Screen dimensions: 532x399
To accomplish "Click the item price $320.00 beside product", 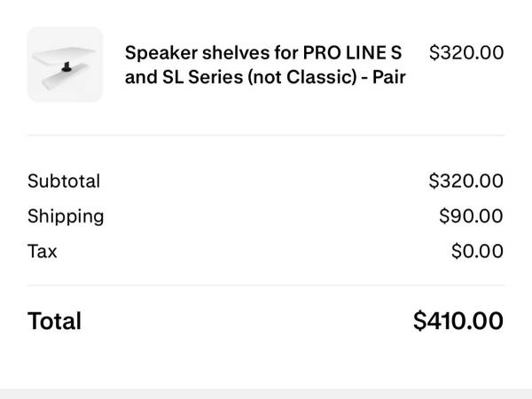I will click(465, 52).
